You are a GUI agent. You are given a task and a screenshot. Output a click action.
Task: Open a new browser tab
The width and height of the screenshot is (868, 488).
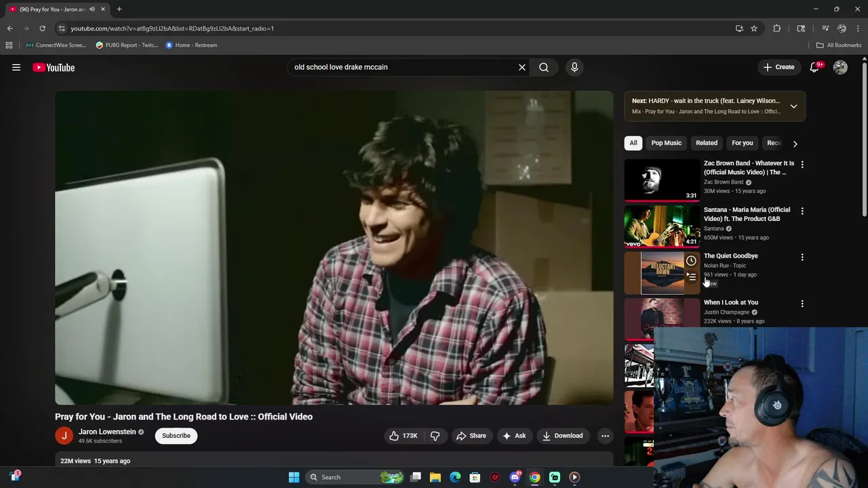[119, 9]
